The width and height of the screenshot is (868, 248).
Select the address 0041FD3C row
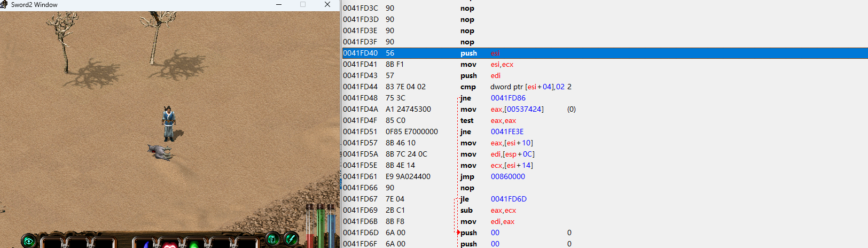[605, 8]
